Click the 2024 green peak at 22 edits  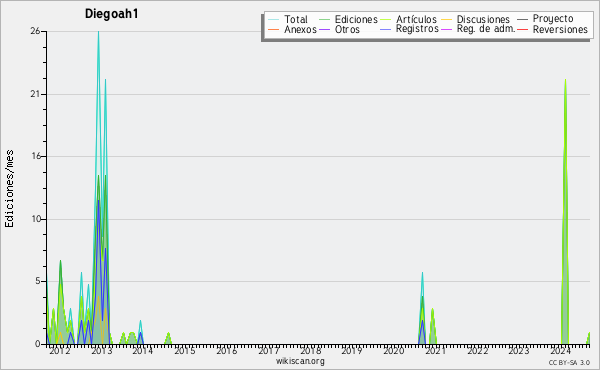click(x=565, y=81)
